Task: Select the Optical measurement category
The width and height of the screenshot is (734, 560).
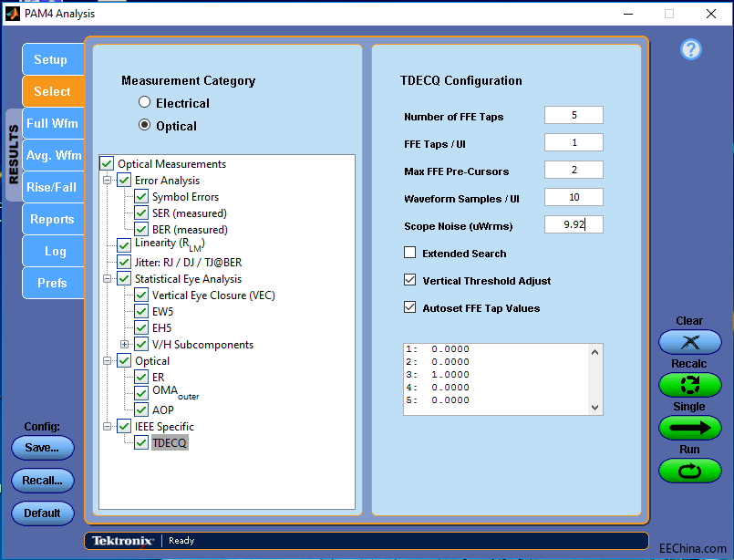Action: click(144, 125)
